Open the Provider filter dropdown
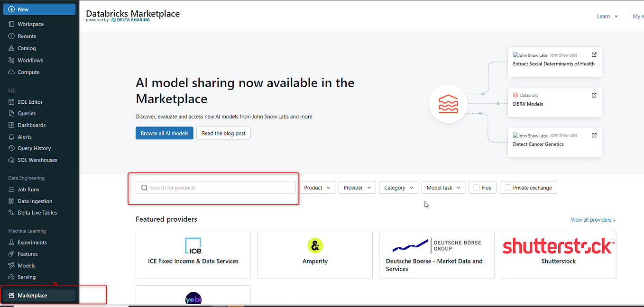 click(x=357, y=188)
